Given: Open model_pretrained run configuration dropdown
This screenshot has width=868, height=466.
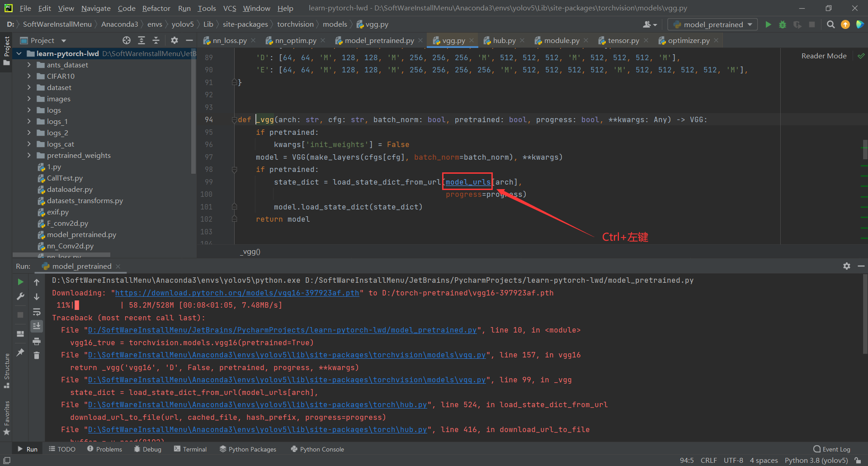Looking at the screenshot, I should [713, 24].
